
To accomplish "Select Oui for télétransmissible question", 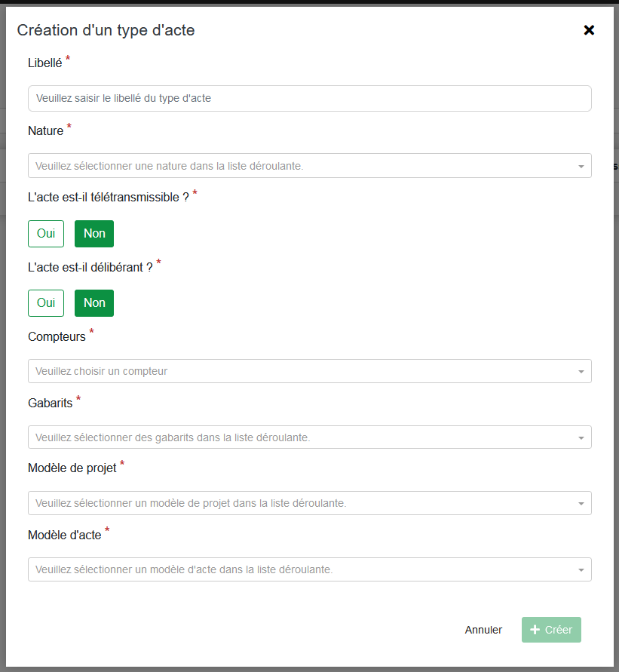I will [46, 234].
